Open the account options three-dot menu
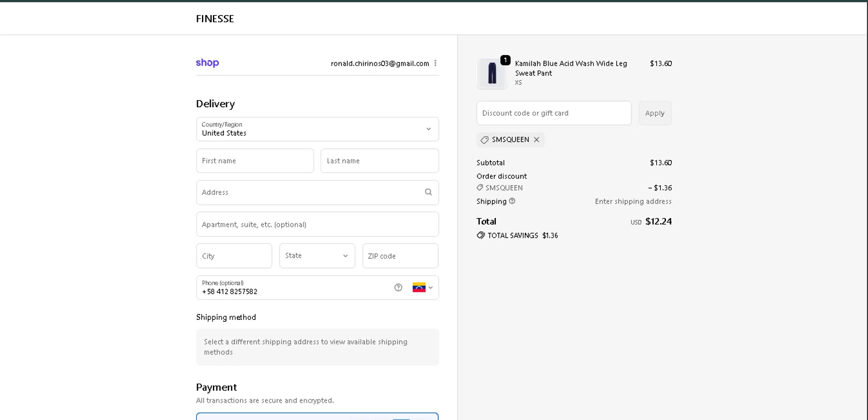Image resolution: width=868 pixels, height=420 pixels. 435,63
